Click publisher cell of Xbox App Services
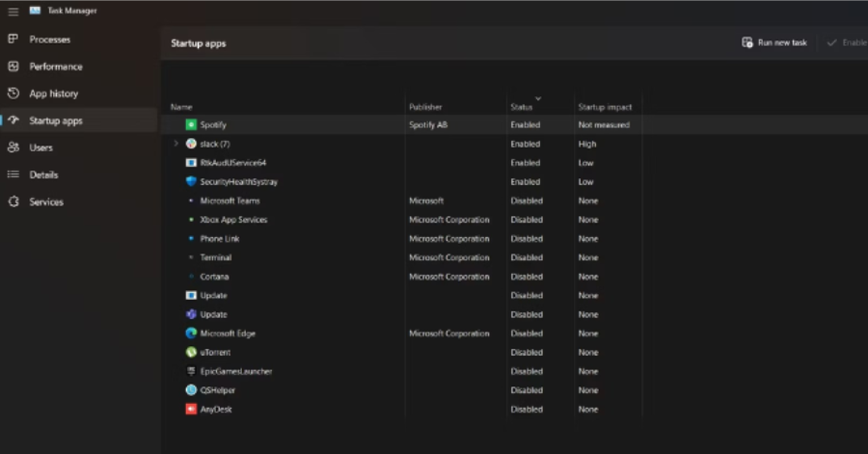 [x=448, y=220]
